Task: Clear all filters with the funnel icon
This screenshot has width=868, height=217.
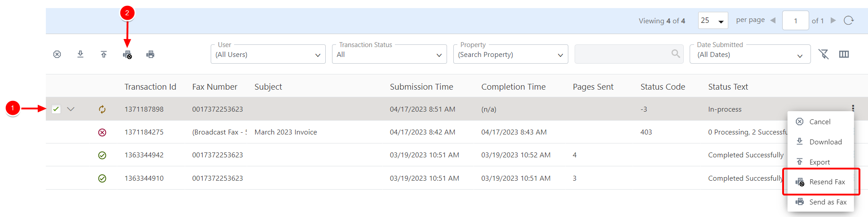Action: 823,54
